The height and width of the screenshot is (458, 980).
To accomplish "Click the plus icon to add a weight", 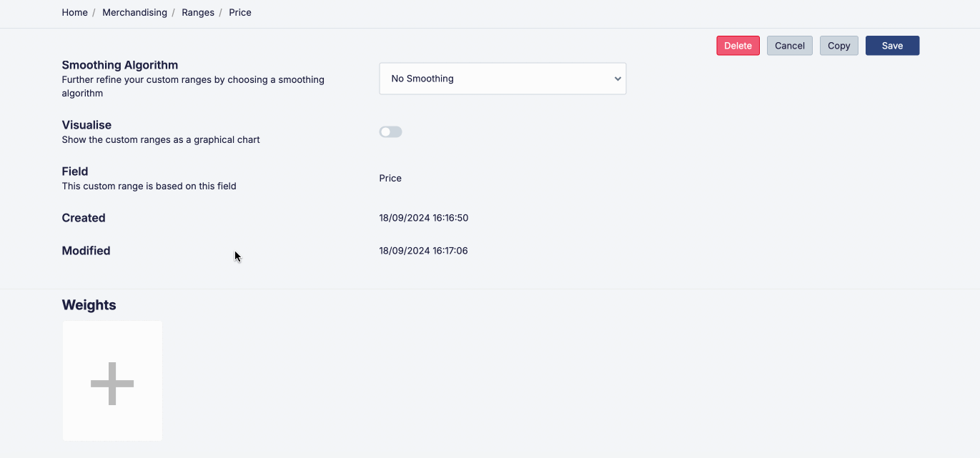I will (x=112, y=383).
